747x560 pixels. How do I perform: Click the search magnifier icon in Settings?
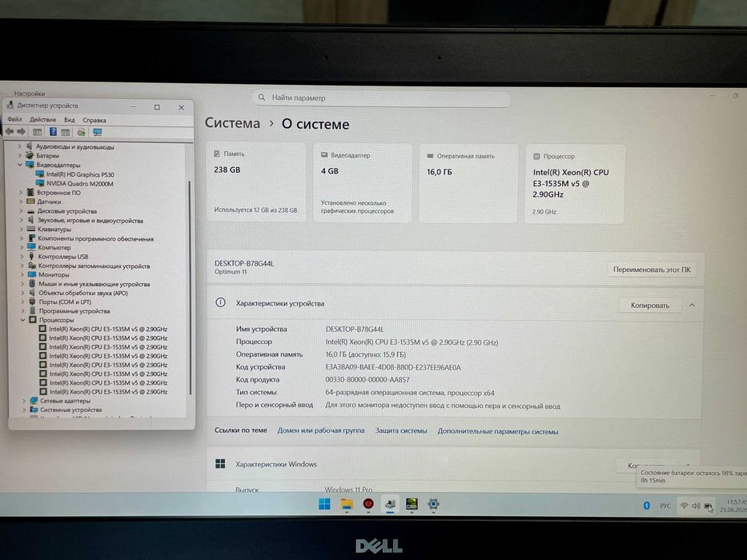point(262,97)
